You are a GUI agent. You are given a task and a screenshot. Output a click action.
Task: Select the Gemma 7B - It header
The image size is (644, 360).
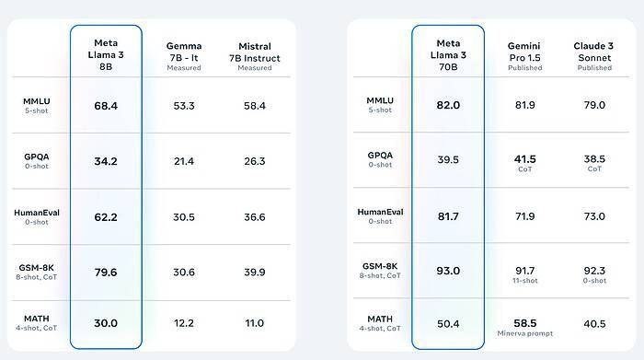tap(184, 56)
